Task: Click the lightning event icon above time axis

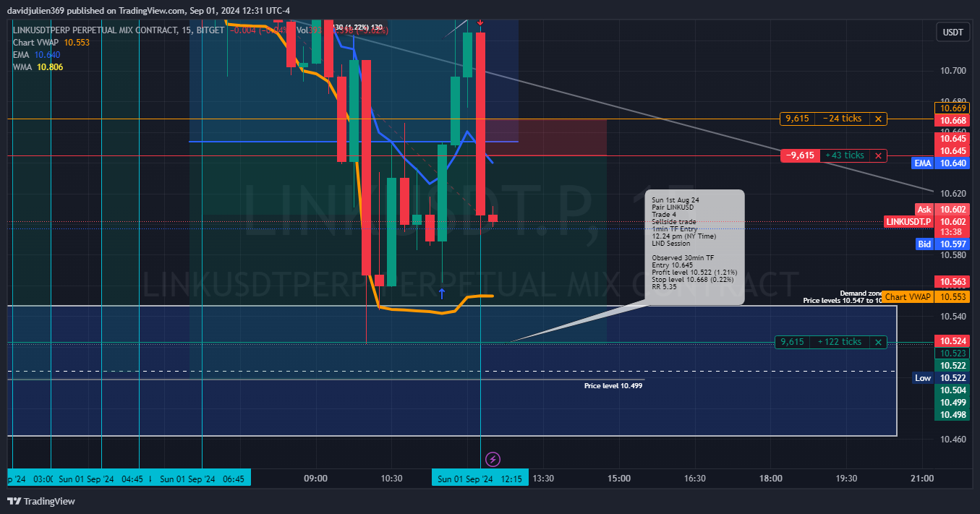Action: [493, 459]
